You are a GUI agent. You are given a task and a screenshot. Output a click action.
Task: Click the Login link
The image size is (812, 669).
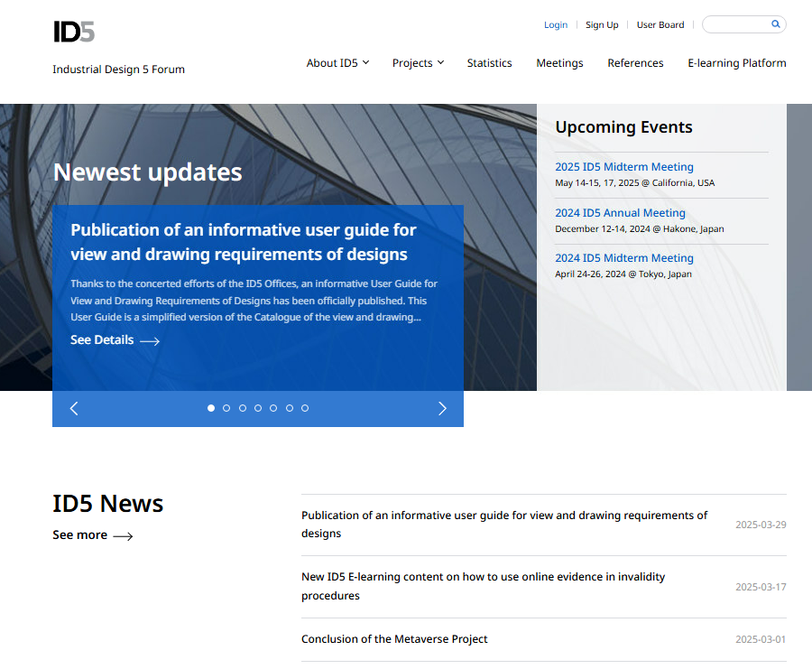click(556, 25)
